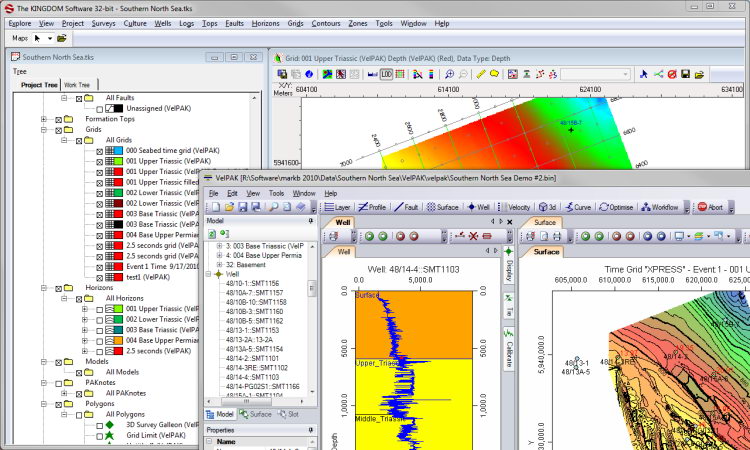Select the Profile tool in VelPAK

[372, 207]
